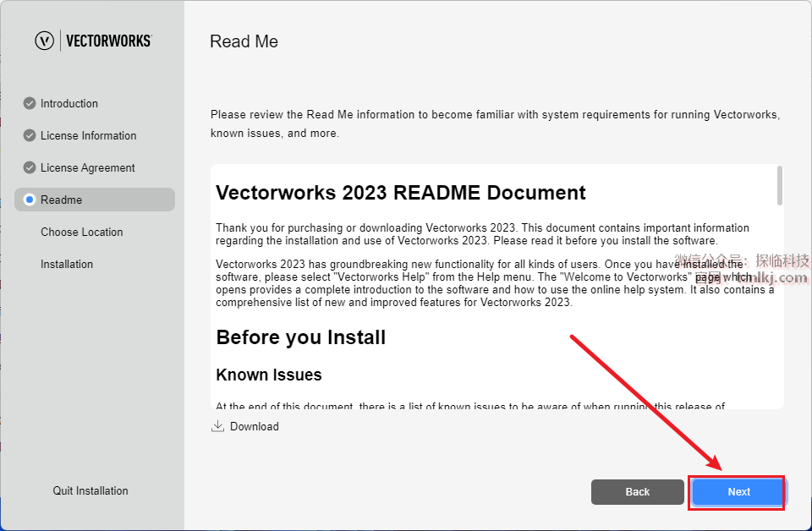Go to License Information step

pos(89,135)
